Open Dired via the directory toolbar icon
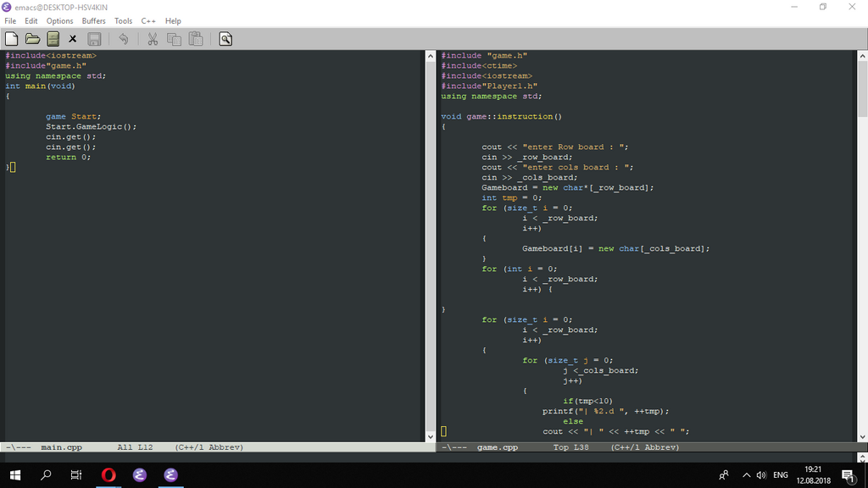868x488 pixels. pyautogui.click(x=53, y=39)
